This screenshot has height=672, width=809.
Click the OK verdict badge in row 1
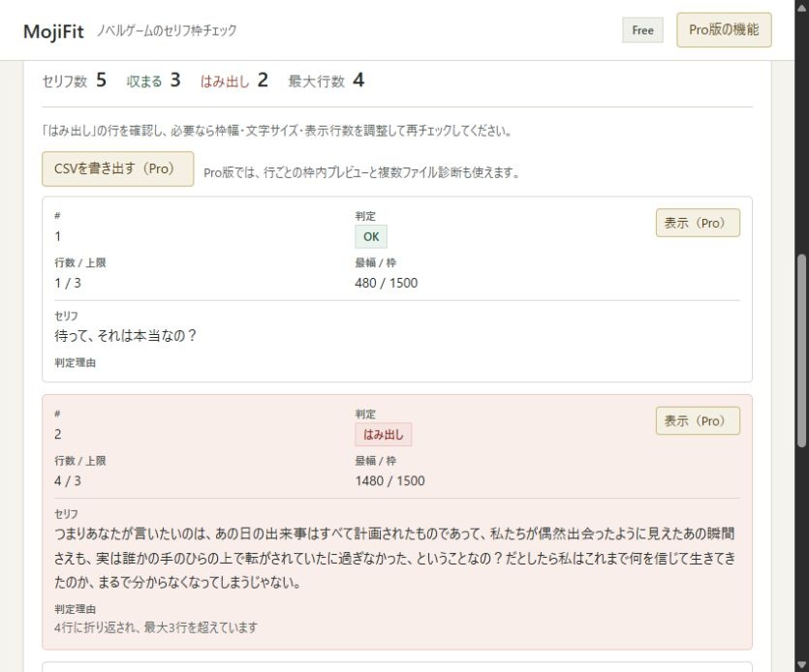click(x=371, y=236)
